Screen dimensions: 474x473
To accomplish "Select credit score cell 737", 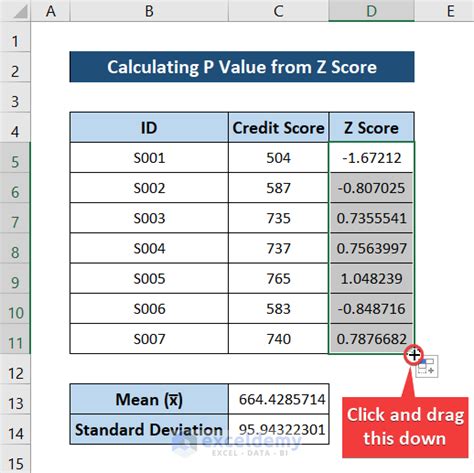I will click(278, 248).
